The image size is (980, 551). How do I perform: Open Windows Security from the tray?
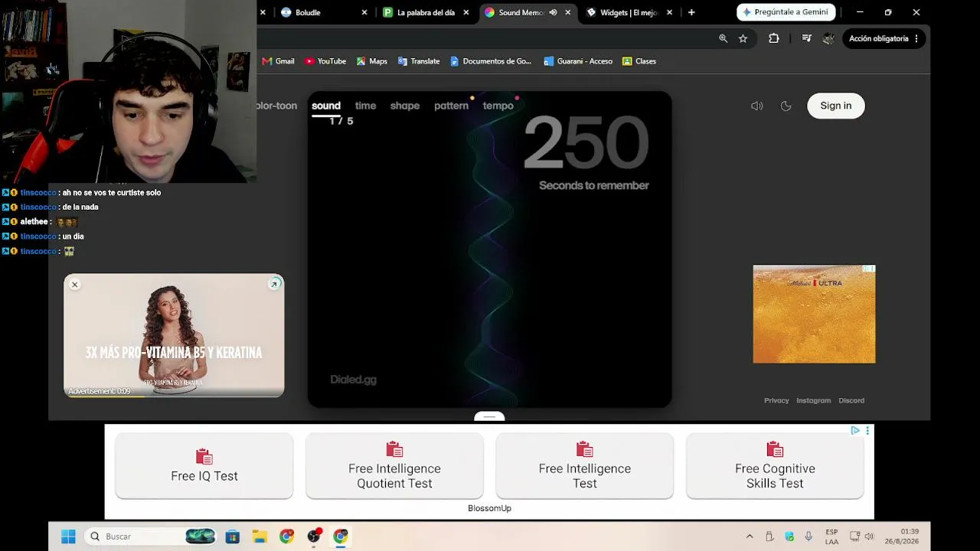pyautogui.click(x=789, y=536)
